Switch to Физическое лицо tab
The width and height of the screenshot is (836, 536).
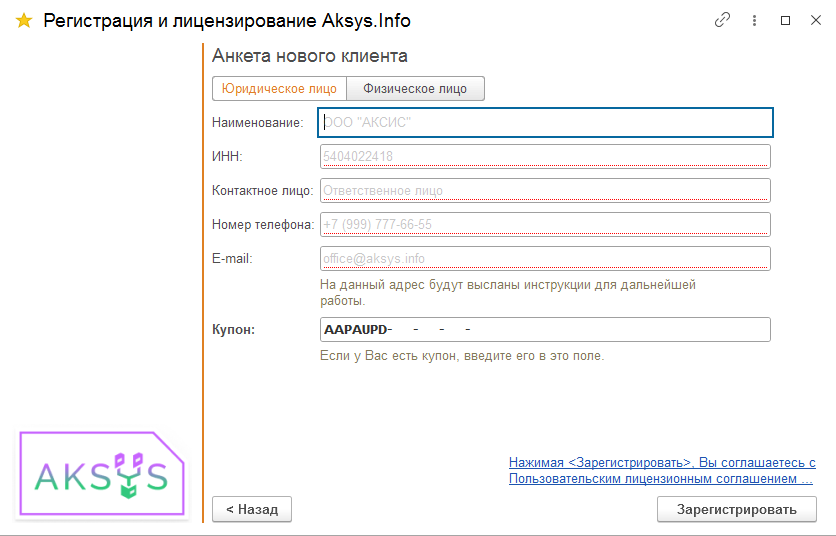tap(415, 89)
